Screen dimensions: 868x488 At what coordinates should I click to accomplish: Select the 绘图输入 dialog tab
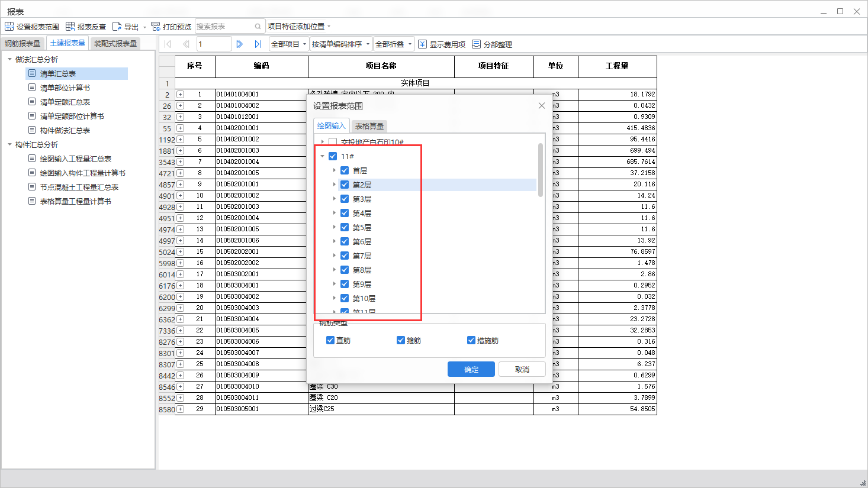[x=331, y=125]
